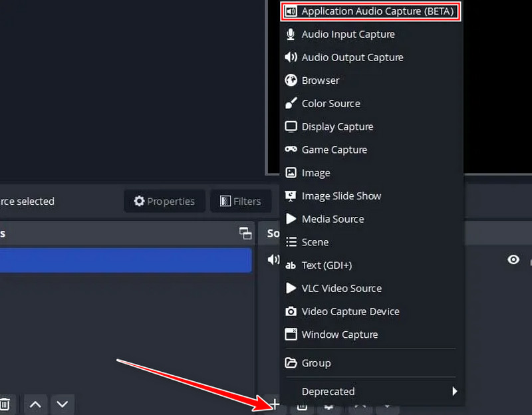
Task: Add a Scene as source
Action: tap(372, 242)
